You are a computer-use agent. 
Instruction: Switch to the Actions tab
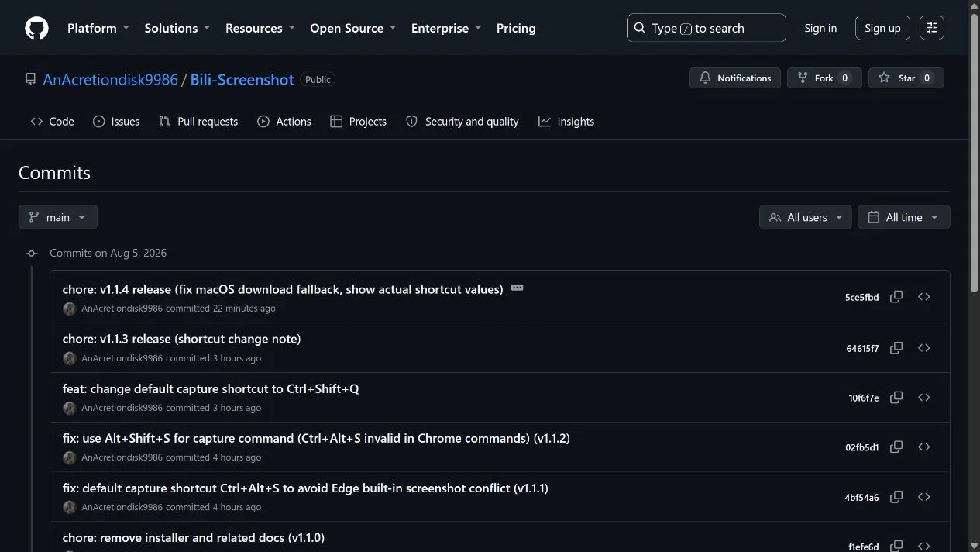[284, 122]
